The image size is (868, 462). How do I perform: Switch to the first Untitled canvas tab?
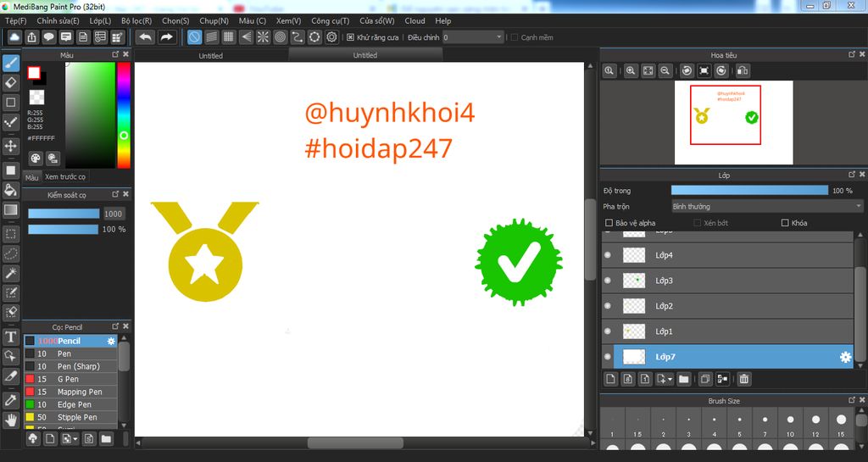211,55
